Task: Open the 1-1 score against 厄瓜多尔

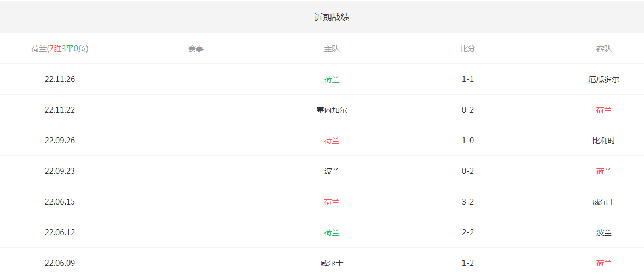Action: point(468,79)
